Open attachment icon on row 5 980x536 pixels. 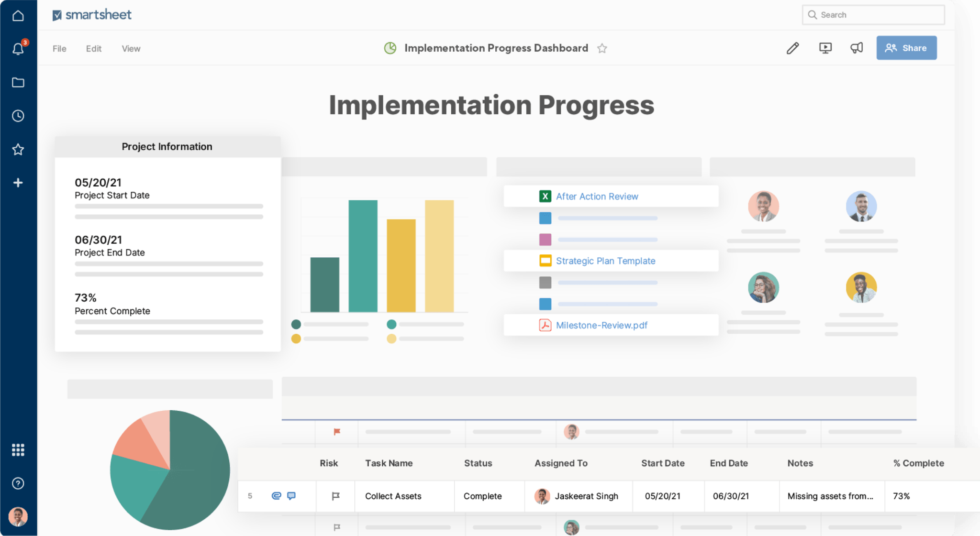276,496
